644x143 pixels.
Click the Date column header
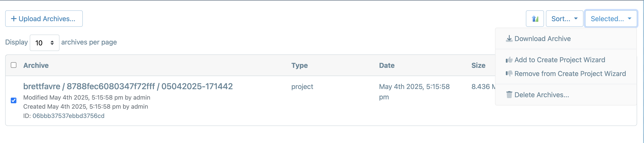[x=387, y=65]
